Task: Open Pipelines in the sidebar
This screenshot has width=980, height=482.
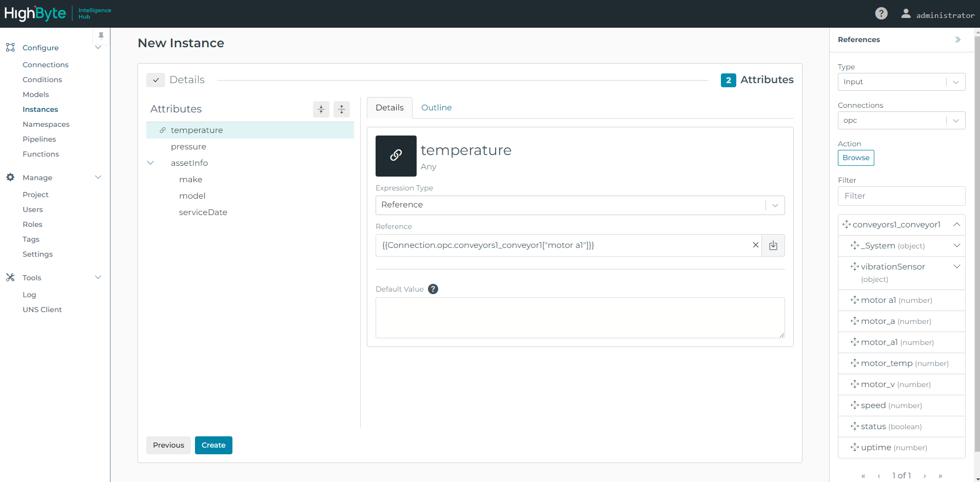Action: coord(39,139)
